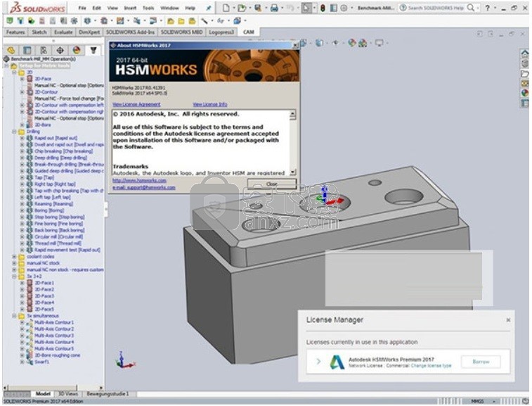
Task: Click the pushpin icon beside the Help menu
Action: pyautogui.click(x=209, y=8)
